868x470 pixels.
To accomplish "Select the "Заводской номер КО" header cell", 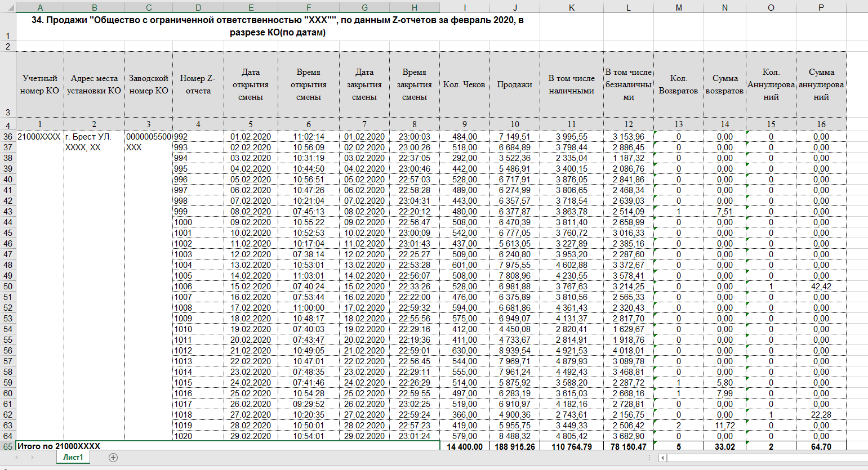I will [x=149, y=84].
